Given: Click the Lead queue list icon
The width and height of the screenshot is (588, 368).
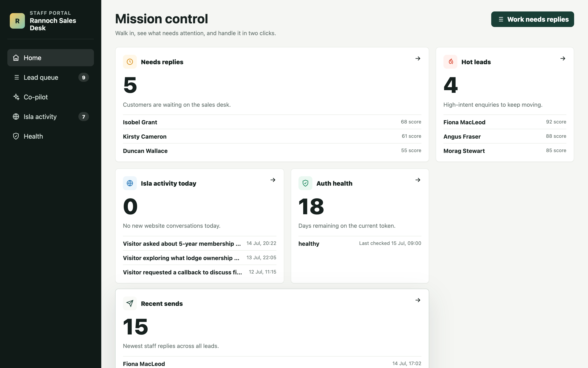Looking at the screenshot, I should (16, 77).
